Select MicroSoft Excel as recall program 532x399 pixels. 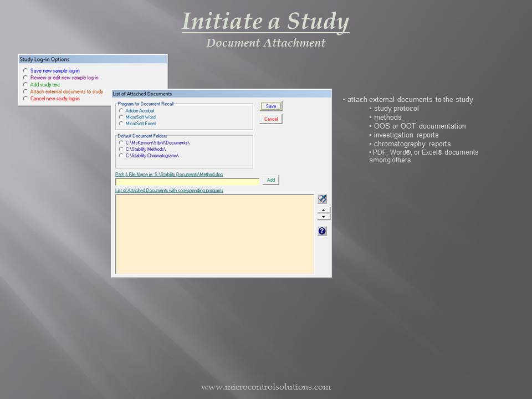click(x=120, y=124)
